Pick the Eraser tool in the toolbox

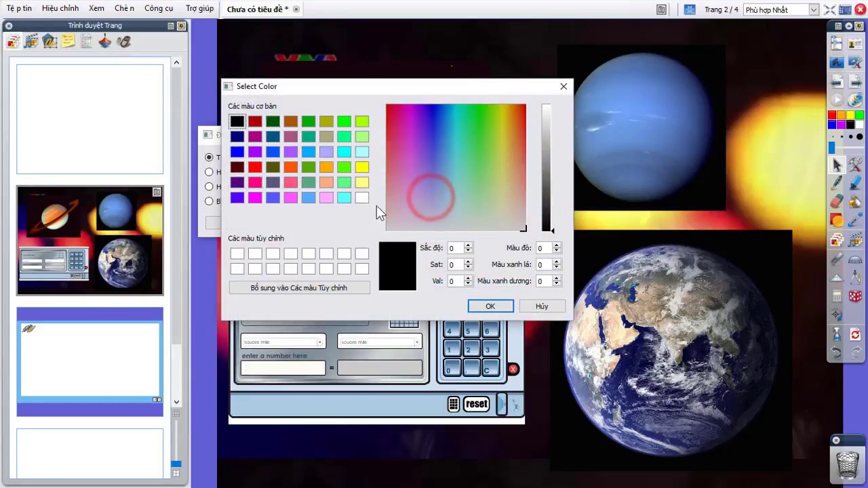click(837, 201)
